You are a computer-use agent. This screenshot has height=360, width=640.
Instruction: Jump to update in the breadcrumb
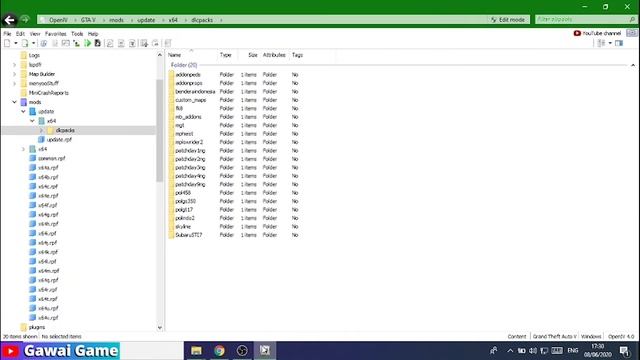pos(146,20)
